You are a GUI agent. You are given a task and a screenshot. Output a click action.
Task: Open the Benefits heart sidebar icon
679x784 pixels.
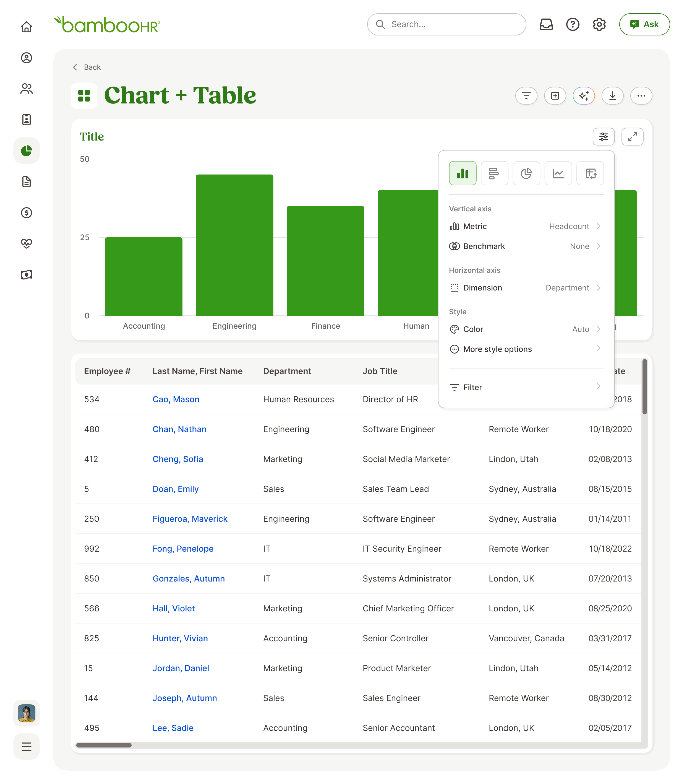pos(27,243)
